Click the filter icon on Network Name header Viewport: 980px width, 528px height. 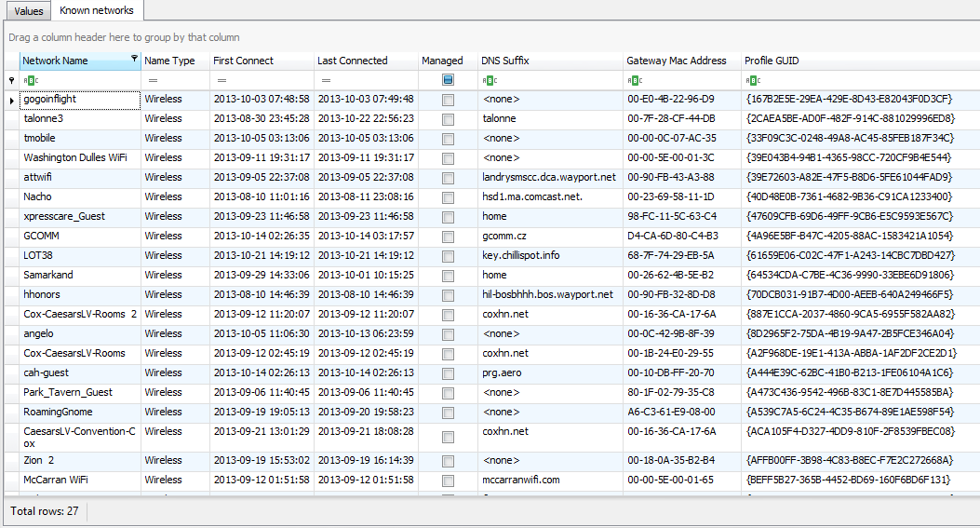pyautogui.click(x=134, y=58)
